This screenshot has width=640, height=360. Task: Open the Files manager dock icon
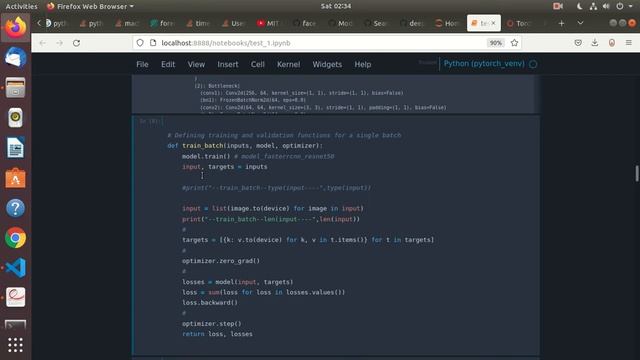16,87
